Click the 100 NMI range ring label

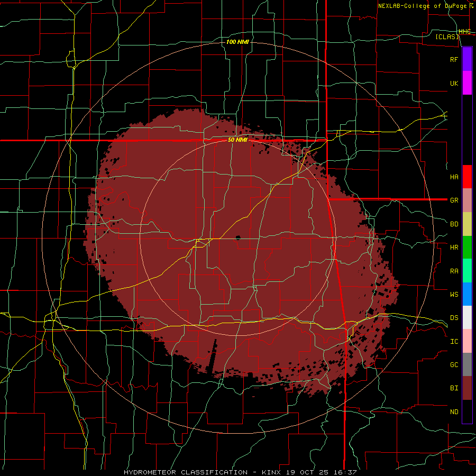(x=237, y=42)
